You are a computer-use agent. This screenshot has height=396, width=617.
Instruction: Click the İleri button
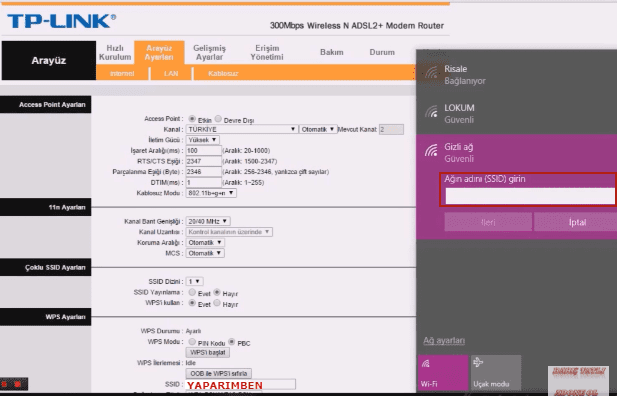(488, 222)
